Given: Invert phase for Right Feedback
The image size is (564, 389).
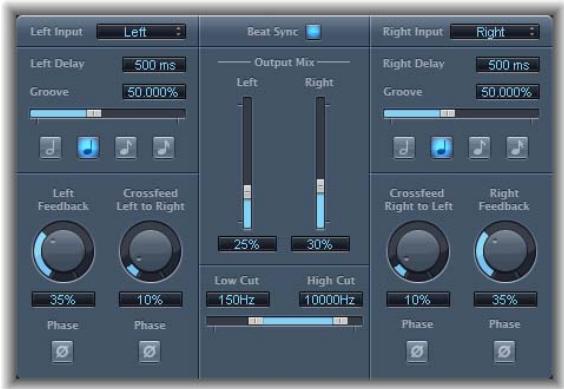Looking at the screenshot, I should 504,351.
